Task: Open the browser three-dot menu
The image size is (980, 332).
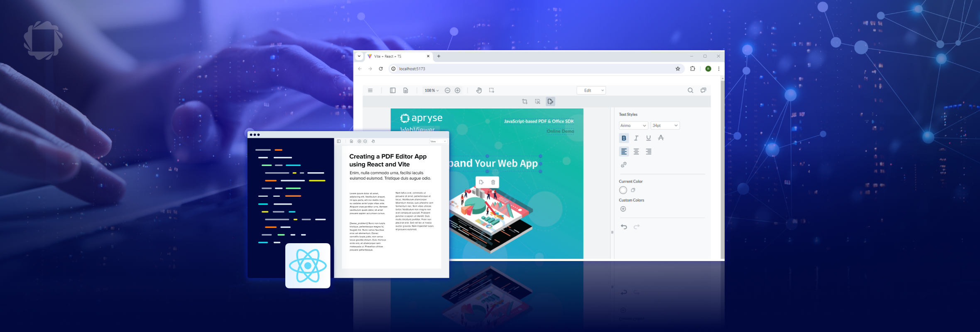Action: [x=719, y=69]
